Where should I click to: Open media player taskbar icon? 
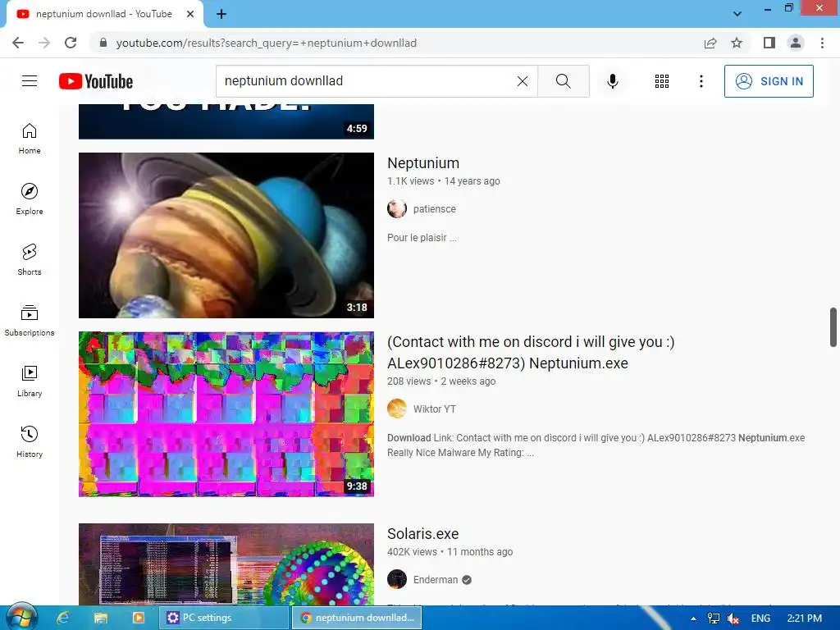[138, 618]
